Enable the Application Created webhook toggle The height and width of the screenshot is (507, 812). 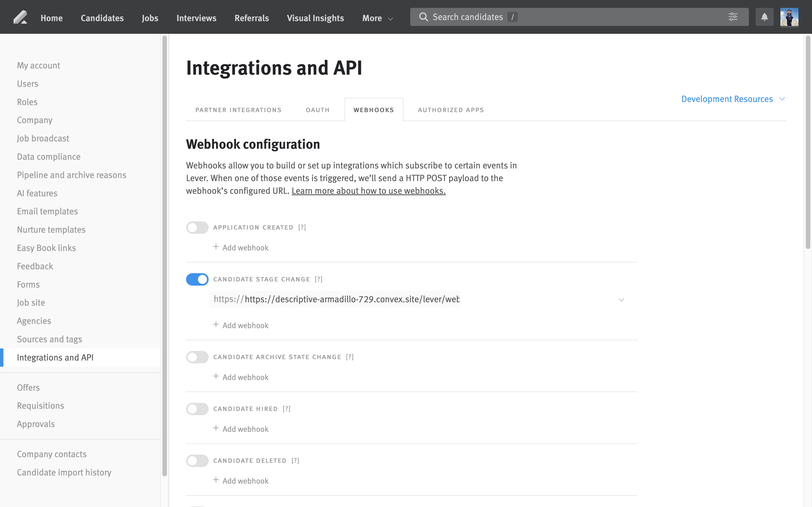[197, 228]
